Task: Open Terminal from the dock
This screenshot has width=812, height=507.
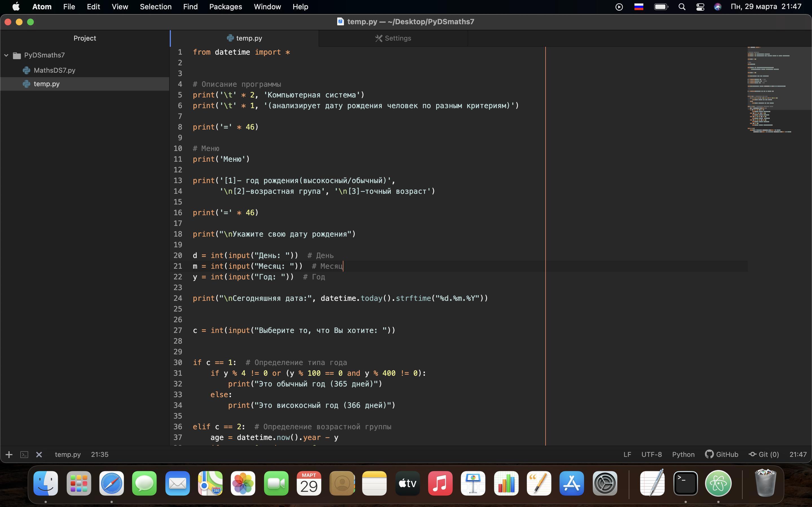Action: (685, 483)
